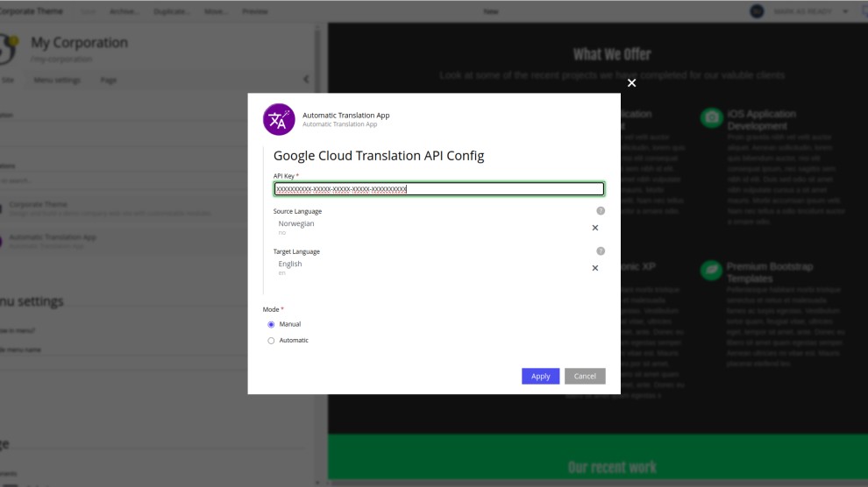Open the Preview toolbar item
Viewport: 868px width, 487px height.
[x=254, y=11]
